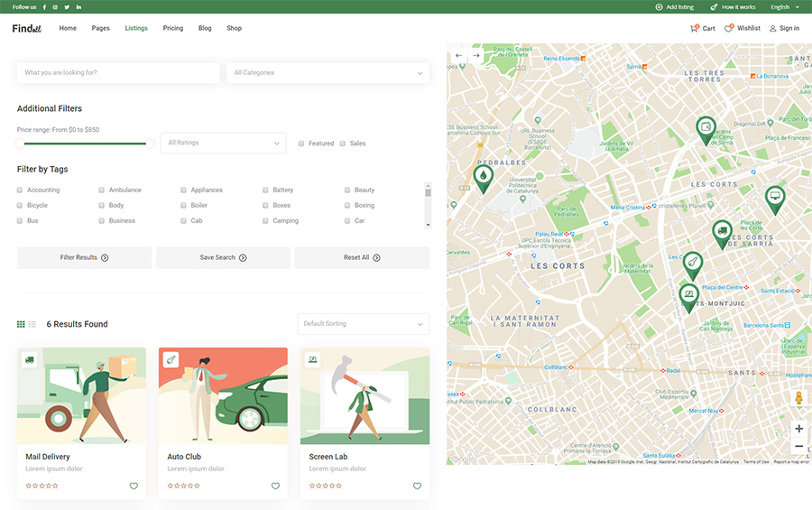Open the Wishlist heart icon

(x=728, y=28)
